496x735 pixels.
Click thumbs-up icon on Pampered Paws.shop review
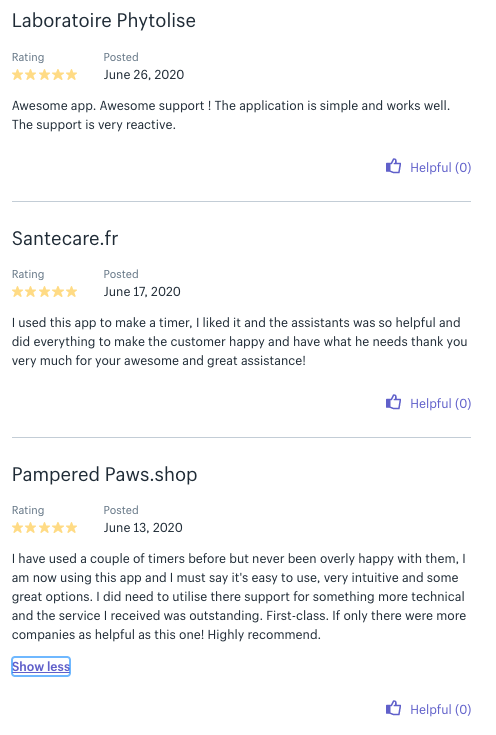click(393, 708)
